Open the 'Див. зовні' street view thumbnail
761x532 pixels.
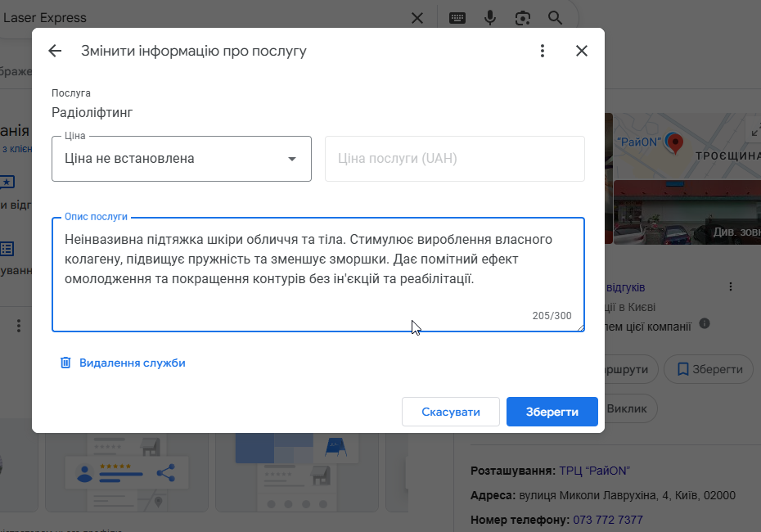(687, 212)
